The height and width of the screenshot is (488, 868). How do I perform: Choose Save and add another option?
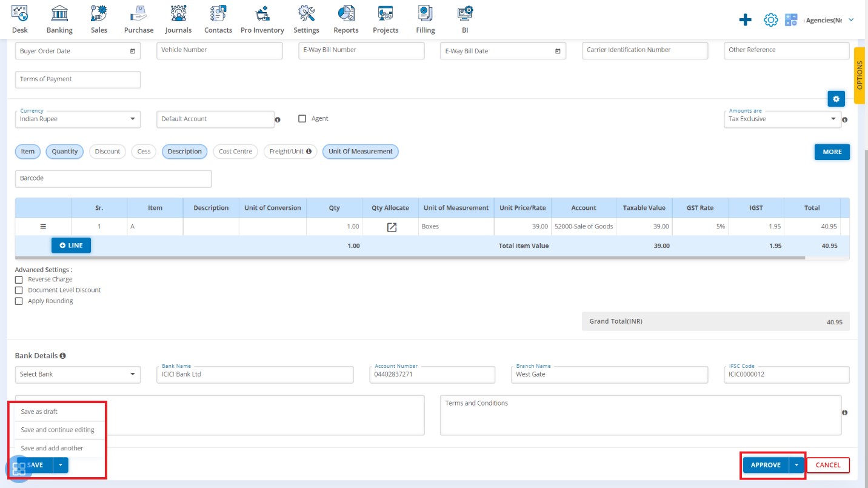pos(60,448)
